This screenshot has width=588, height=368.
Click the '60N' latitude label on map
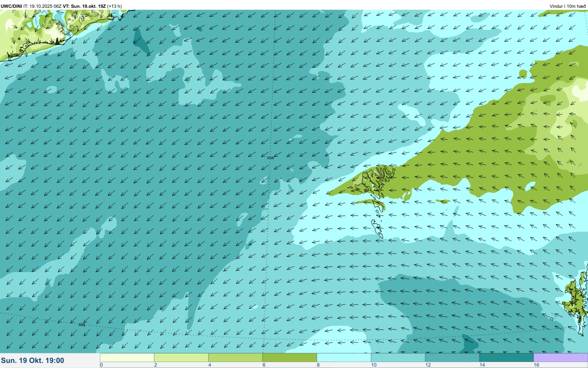click(x=82, y=325)
